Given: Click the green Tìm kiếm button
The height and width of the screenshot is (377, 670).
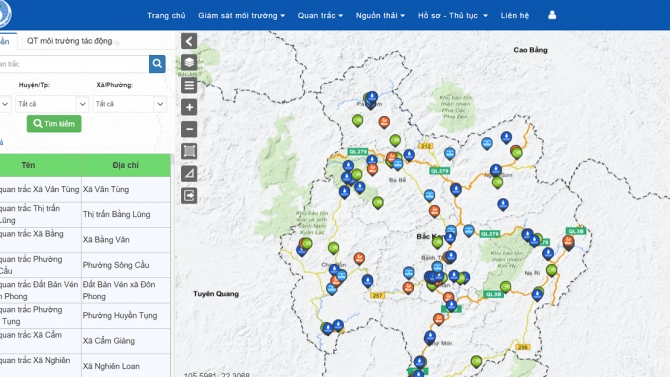Looking at the screenshot, I should click(54, 124).
